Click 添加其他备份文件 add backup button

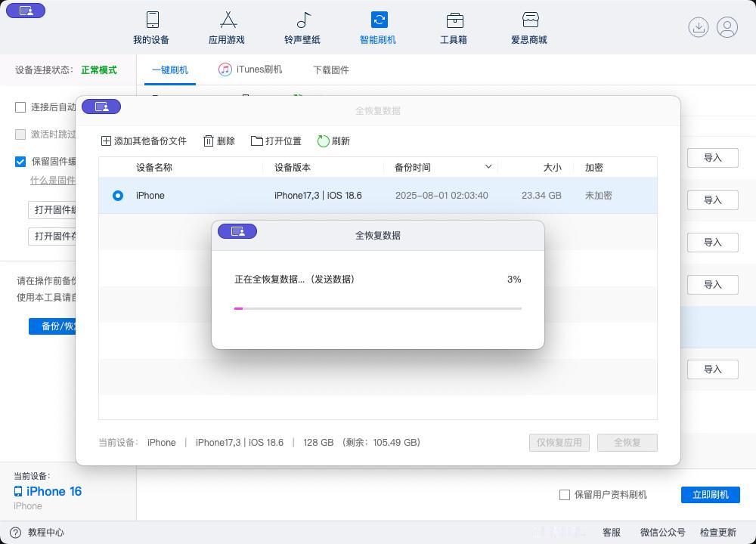pyautogui.click(x=144, y=141)
